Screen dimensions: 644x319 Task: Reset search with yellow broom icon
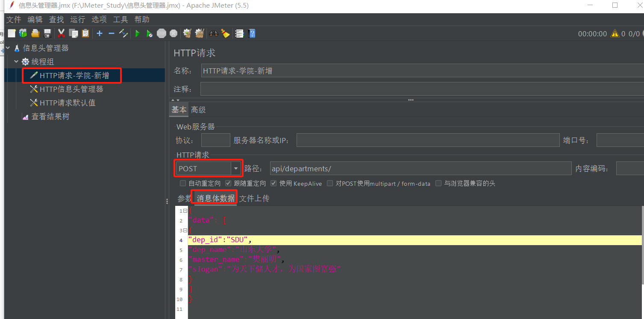point(225,33)
